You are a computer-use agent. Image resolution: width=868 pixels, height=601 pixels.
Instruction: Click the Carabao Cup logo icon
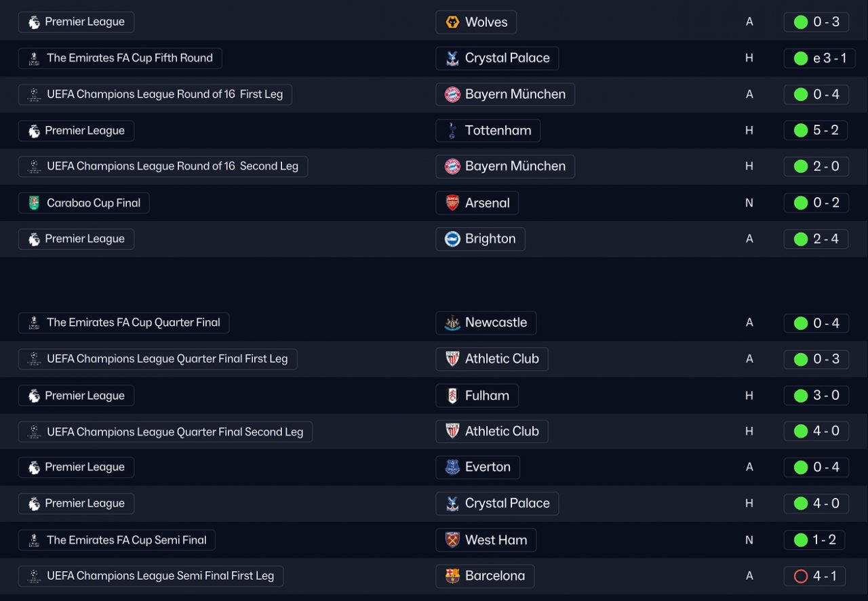[x=34, y=203]
